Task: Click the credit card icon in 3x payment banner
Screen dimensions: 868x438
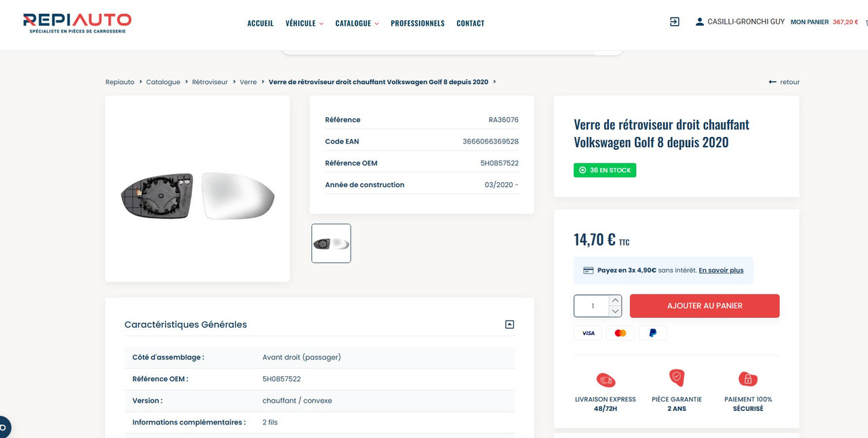Action: pyautogui.click(x=589, y=271)
